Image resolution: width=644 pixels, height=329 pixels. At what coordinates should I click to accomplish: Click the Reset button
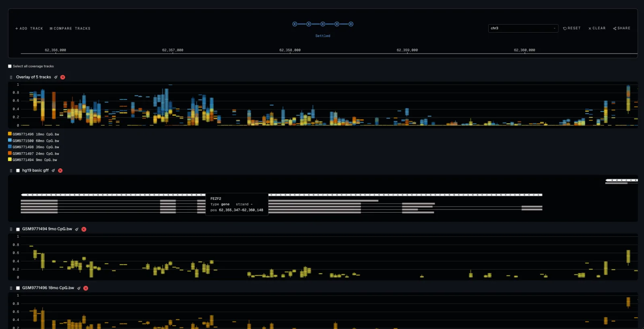tap(572, 28)
